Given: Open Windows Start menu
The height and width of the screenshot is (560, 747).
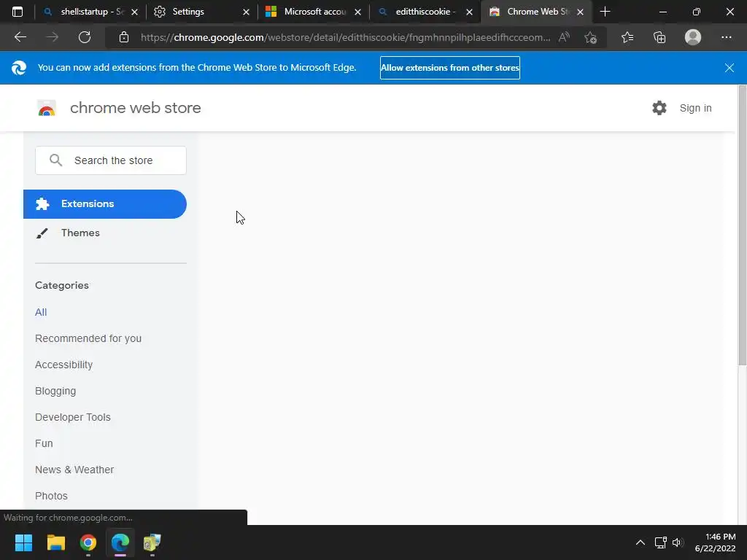Looking at the screenshot, I should tap(23, 542).
